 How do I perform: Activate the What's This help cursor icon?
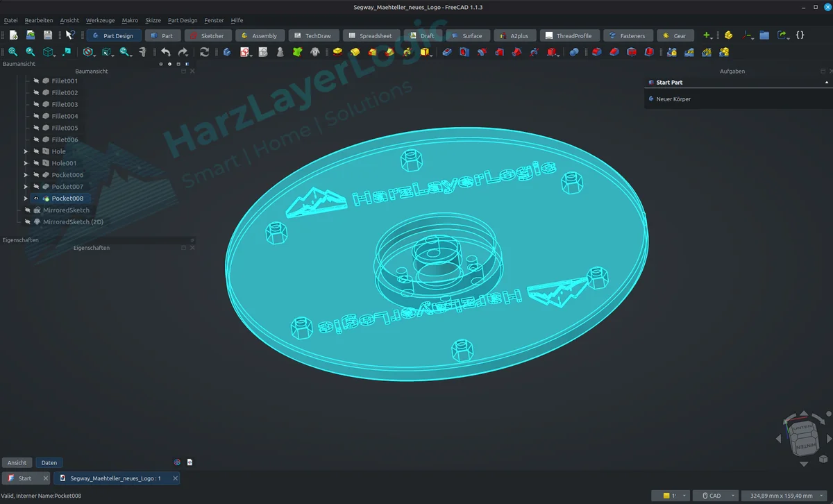click(70, 35)
